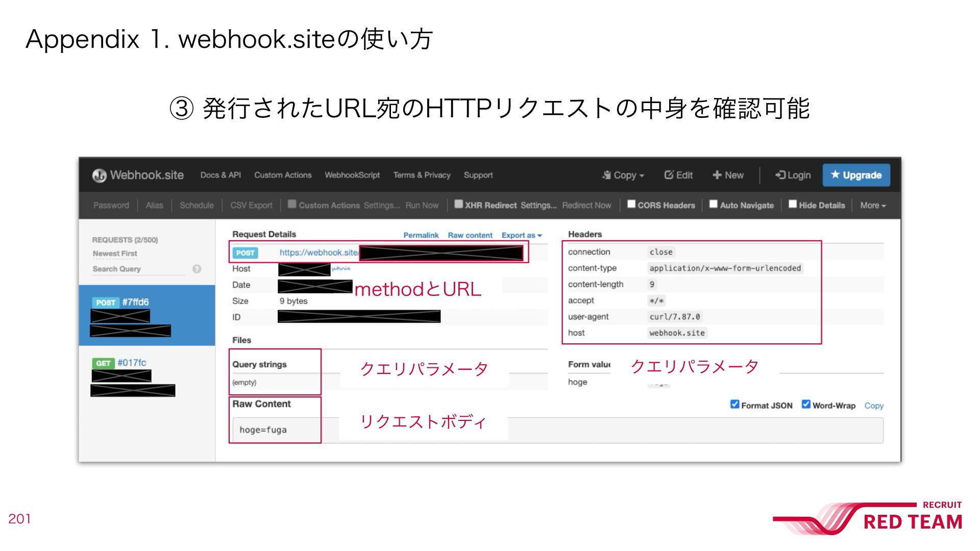The width and height of the screenshot is (980, 551).
Task: Click the Edit button
Action: (x=678, y=175)
